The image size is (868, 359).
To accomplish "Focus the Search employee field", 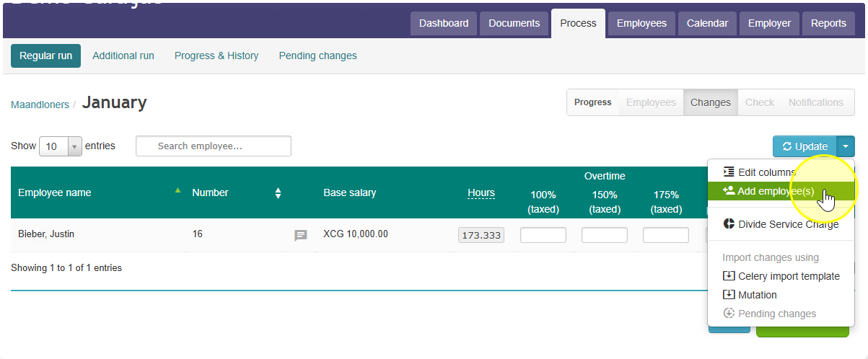I will [214, 146].
